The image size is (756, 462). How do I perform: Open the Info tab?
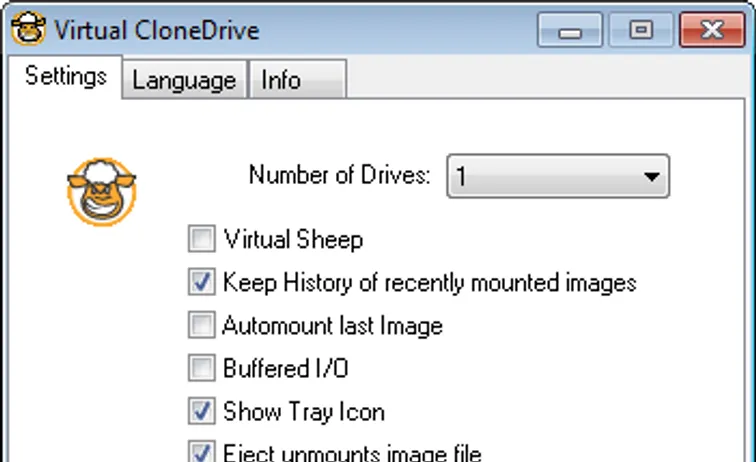pyautogui.click(x=281, y=80)
